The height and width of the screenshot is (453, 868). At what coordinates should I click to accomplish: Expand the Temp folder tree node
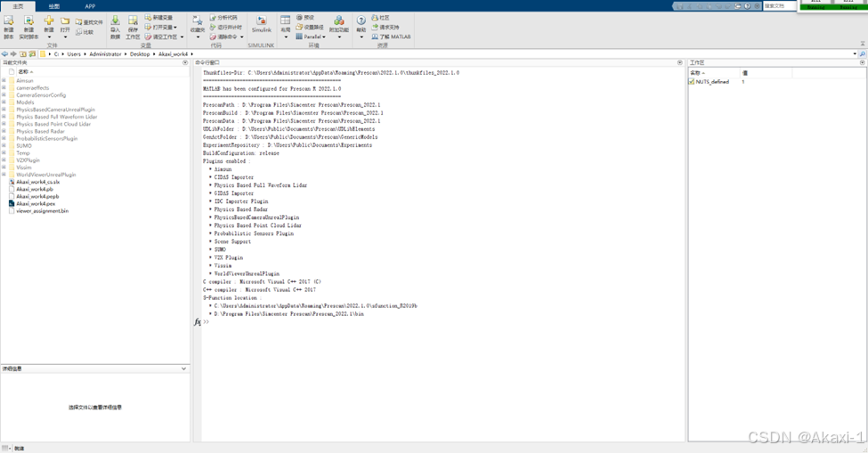point(4,153)
